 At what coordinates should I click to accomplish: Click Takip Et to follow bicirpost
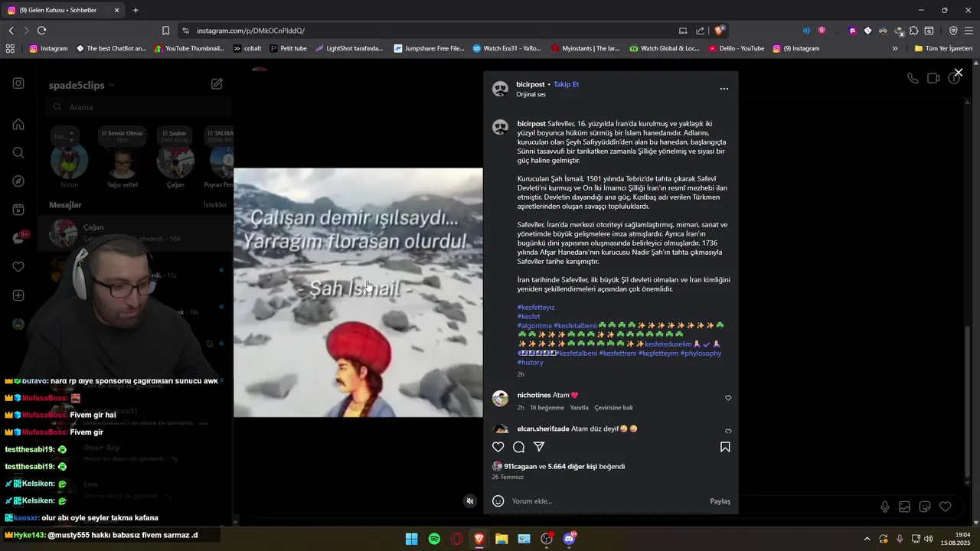coord(566,84)
